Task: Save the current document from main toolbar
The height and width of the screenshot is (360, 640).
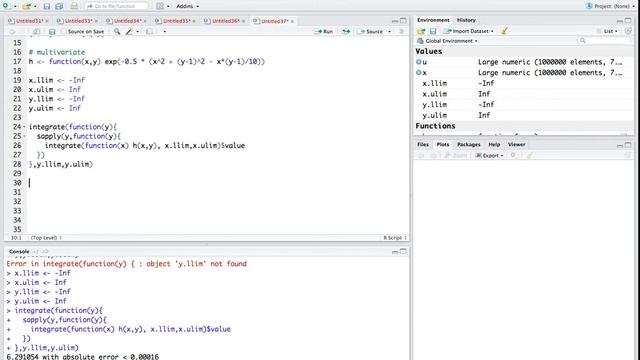Action: [x=47, y=6]
